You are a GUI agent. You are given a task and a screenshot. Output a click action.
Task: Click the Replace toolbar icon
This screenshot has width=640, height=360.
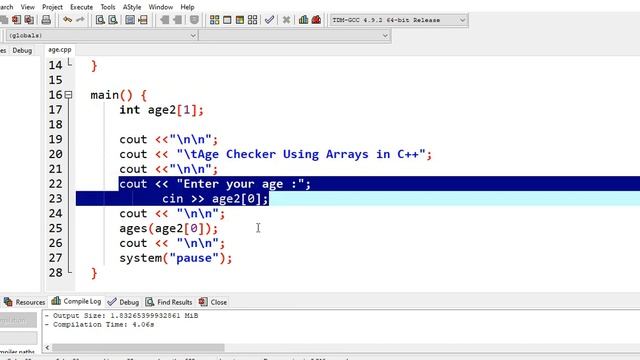[113, 20]
